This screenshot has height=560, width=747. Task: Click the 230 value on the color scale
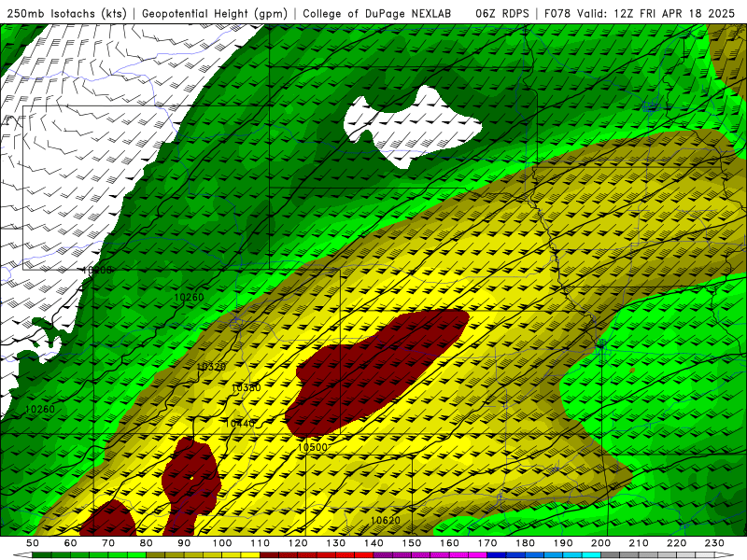[x=714, y=543]
